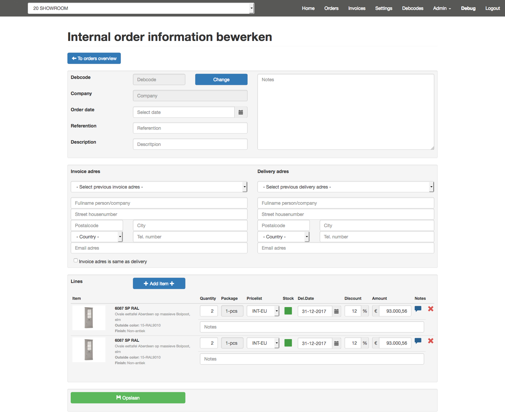Delete first order line with red X

coord(431,309)
